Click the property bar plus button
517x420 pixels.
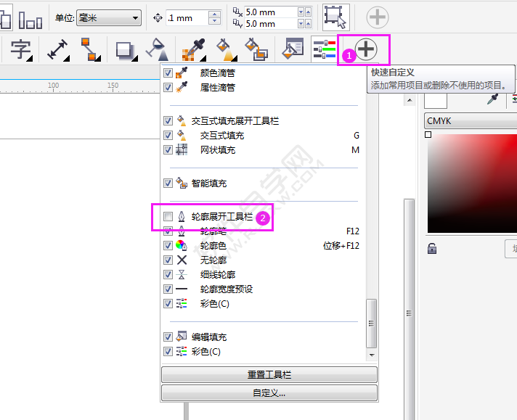pyautogui.click(x=378, y=17)
